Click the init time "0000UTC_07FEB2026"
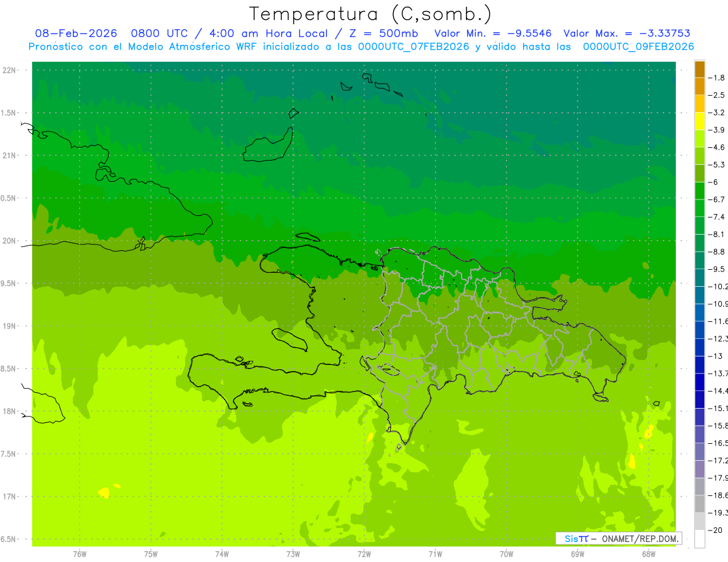Image resolution: width=728 pixels, height=562 pixels. (414, 47)
